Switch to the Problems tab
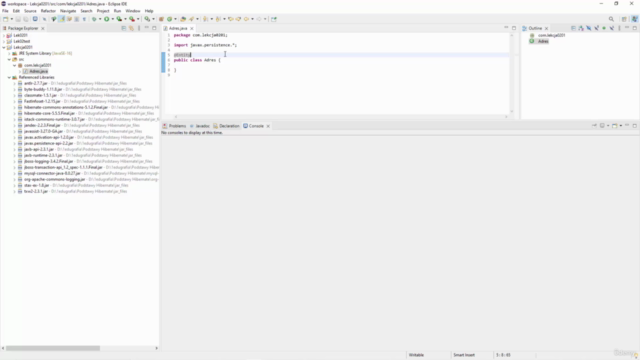640x360 pixels. (x=175, y=126)
